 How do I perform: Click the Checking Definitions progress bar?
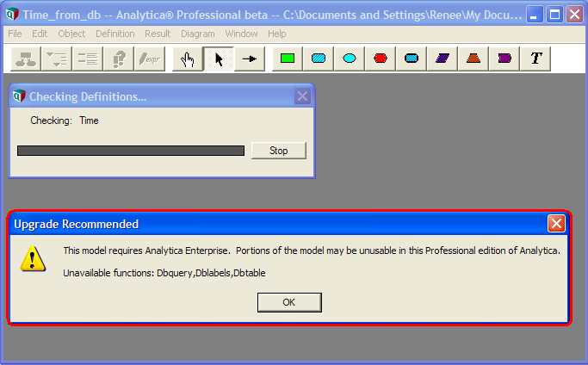(131, 151)
